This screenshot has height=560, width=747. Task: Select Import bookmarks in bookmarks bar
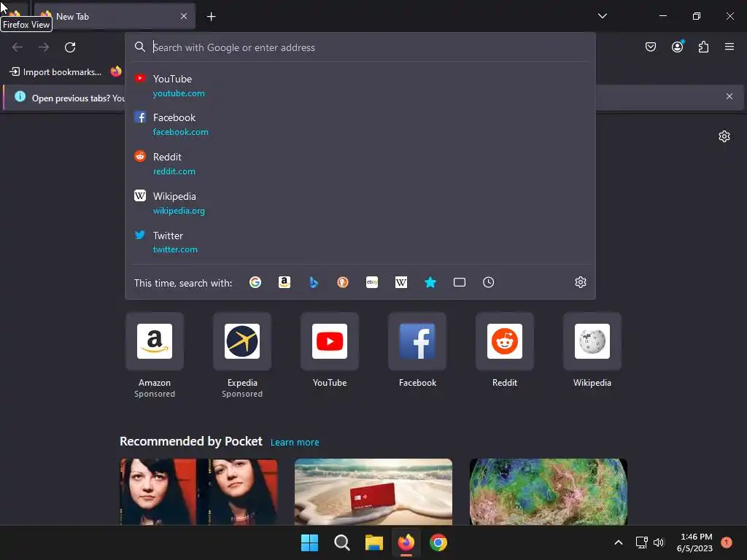click(55, 72)
